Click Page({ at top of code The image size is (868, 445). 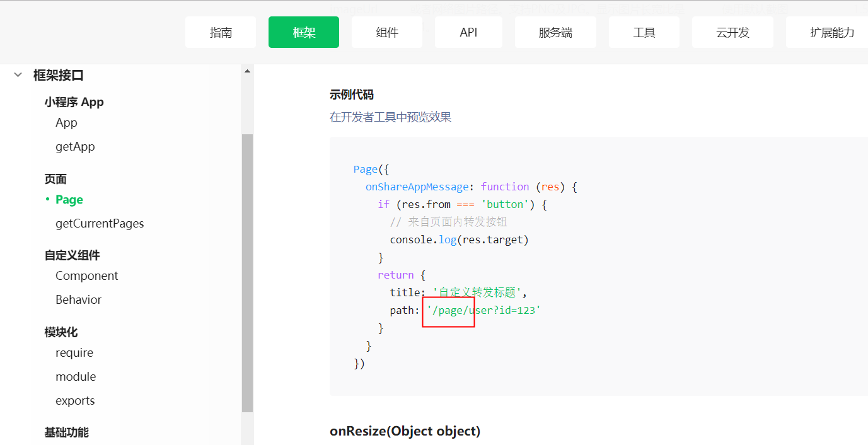coord(372,169)
